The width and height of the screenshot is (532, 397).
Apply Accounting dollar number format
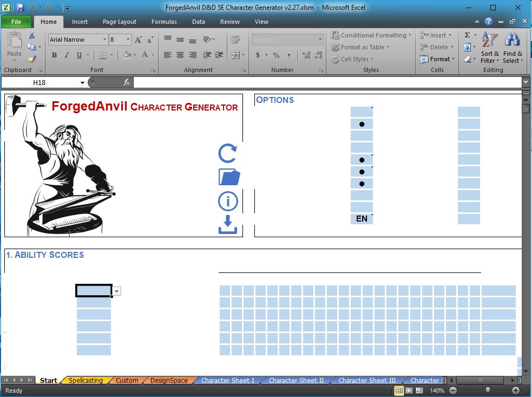click(x=258, y=55)
